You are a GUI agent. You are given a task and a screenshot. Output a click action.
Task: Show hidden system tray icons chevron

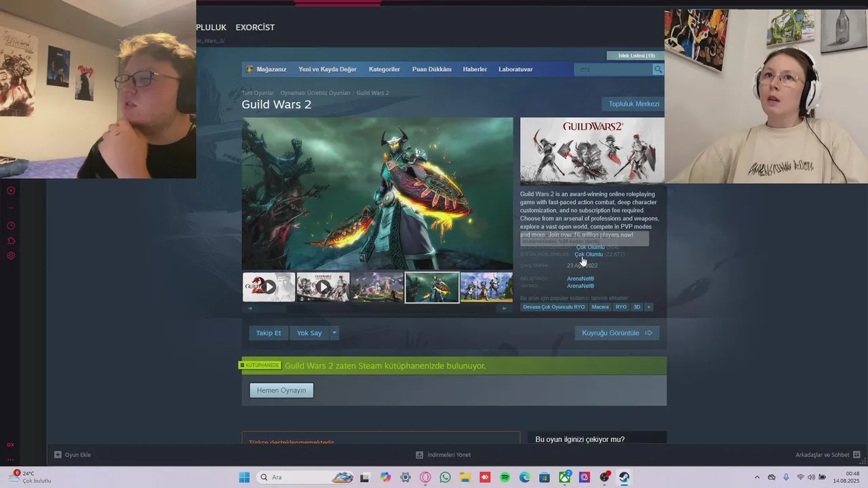(x=757, y=477)
